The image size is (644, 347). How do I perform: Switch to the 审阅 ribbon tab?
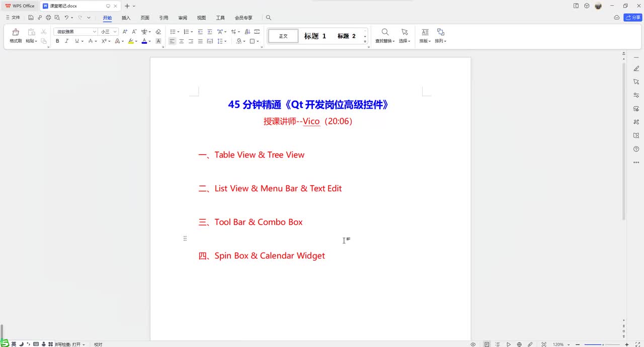click(183, 18)
